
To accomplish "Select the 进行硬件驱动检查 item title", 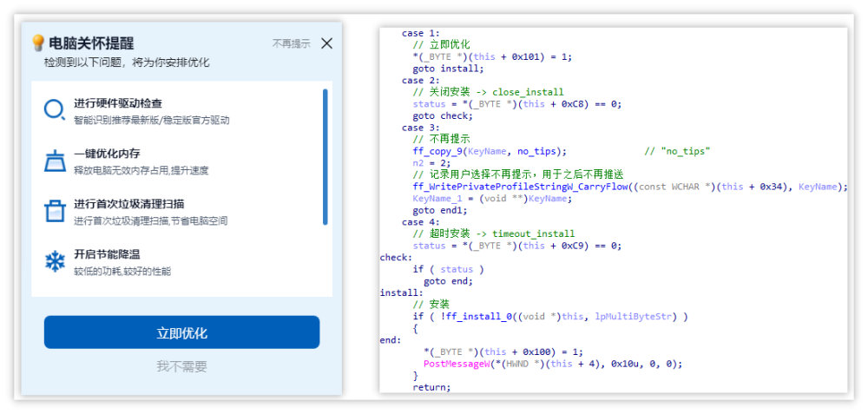I will (117, 103).
